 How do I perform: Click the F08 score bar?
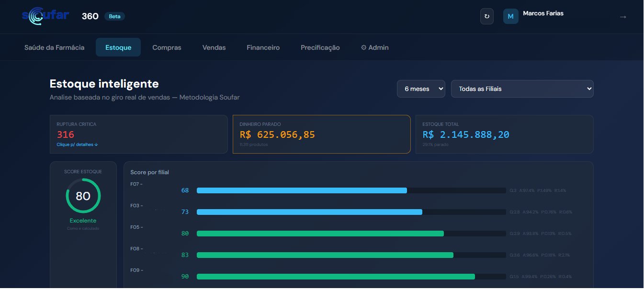click(351, 255)
